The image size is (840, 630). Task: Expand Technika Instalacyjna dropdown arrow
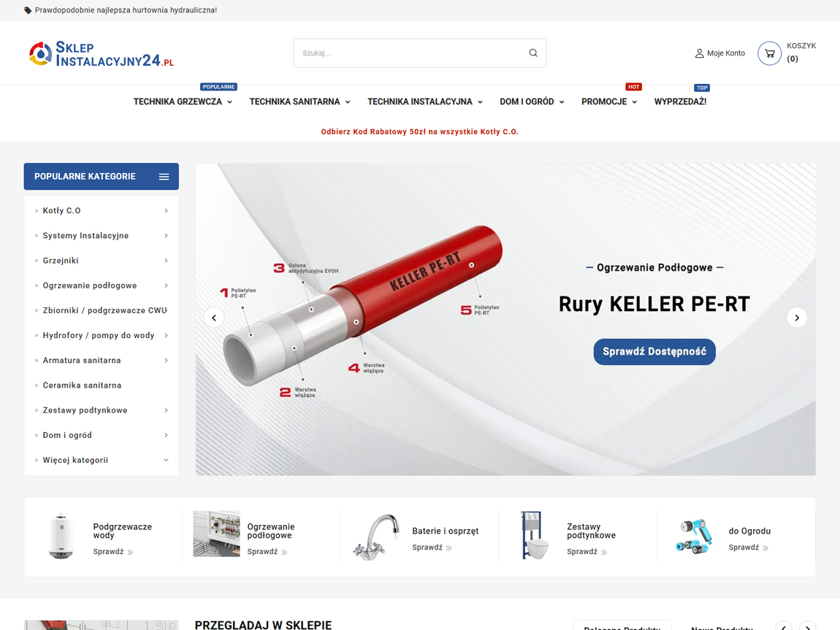(x=480, y=102)
